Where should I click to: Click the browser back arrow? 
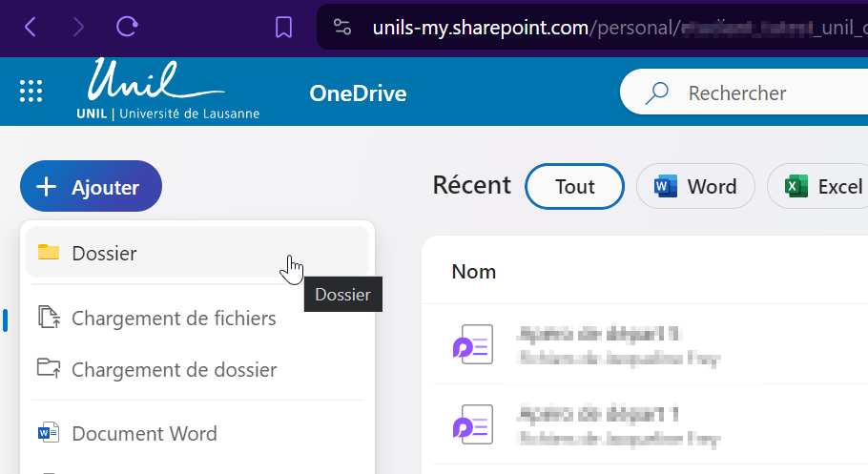pos(31,27)
